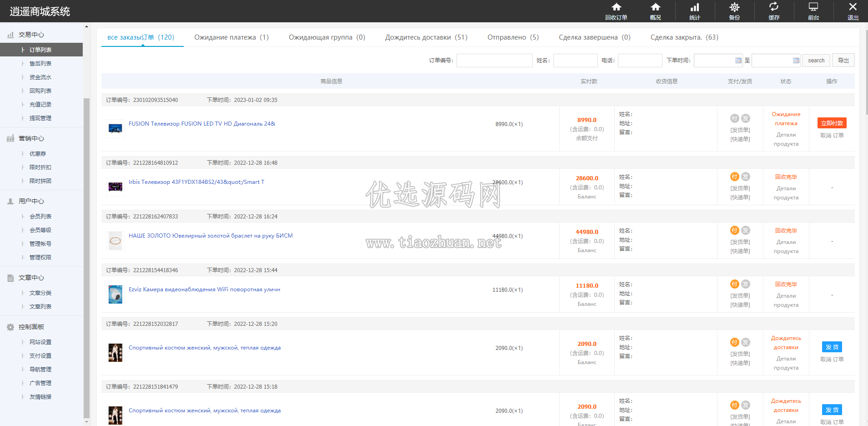Screen dimensions: 868x426
Task: Click the НАШЕ ЗОЛОТО bracelet thumbnail
Action: [x=115, y=241]
